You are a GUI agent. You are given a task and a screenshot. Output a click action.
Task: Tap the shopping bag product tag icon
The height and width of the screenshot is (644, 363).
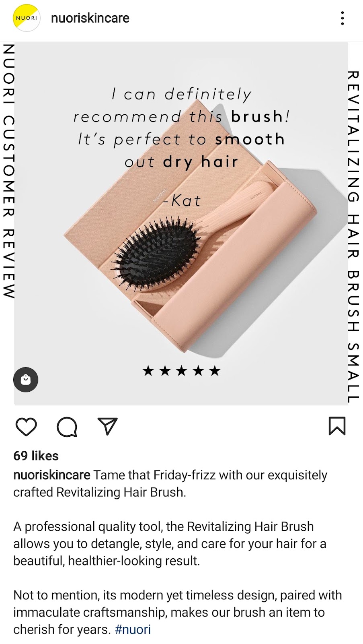click(x=26, y=380)
